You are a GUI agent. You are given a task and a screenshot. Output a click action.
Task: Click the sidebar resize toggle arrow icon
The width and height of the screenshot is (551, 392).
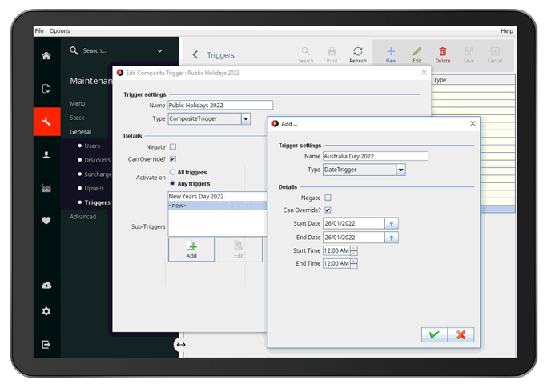point(181,345)
